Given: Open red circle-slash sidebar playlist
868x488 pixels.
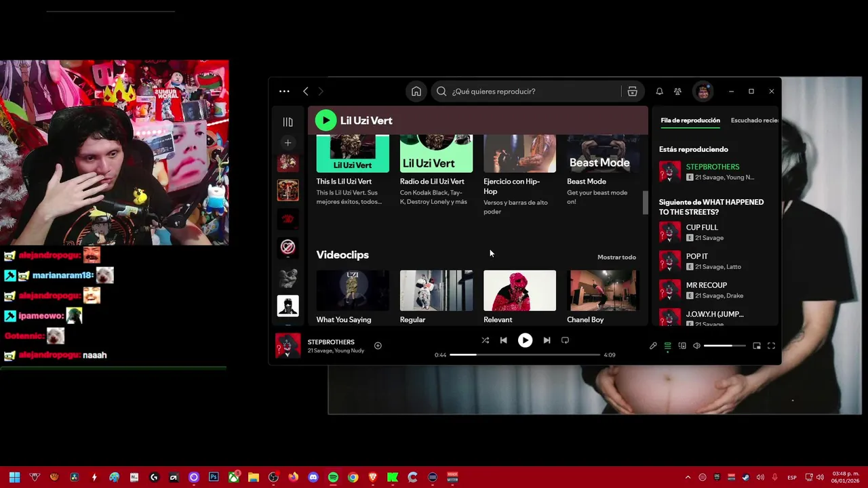Looking at the screenshot, I should point(288,247).
